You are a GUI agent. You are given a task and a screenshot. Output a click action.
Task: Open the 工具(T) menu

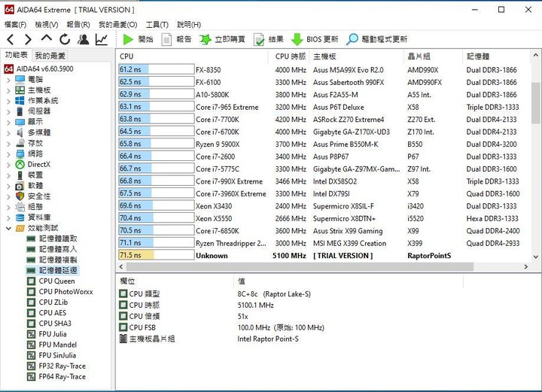[x=157, y=25]
